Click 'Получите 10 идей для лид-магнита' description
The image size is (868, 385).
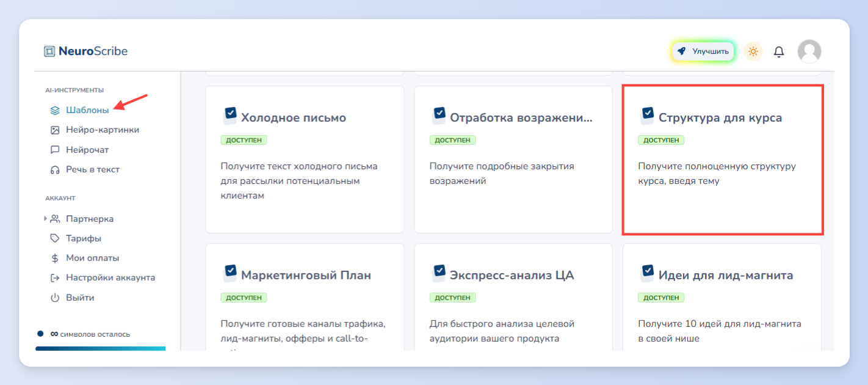coord(720,331)
